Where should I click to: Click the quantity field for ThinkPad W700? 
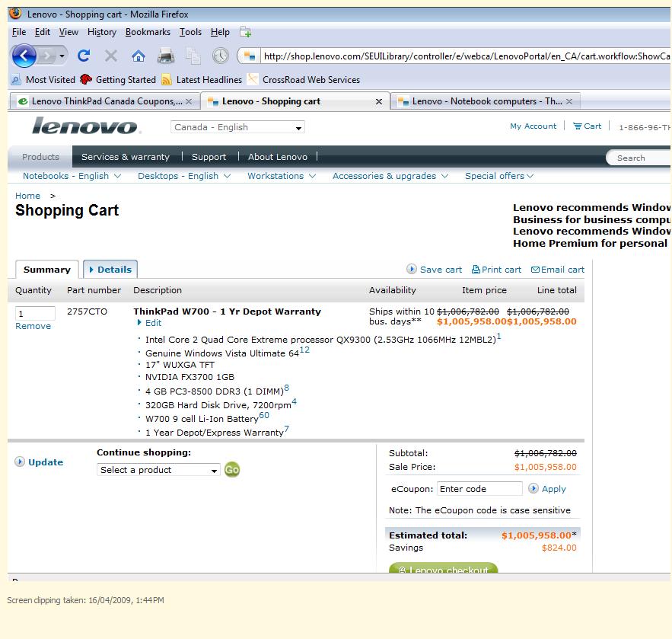[x=35, y=313]
